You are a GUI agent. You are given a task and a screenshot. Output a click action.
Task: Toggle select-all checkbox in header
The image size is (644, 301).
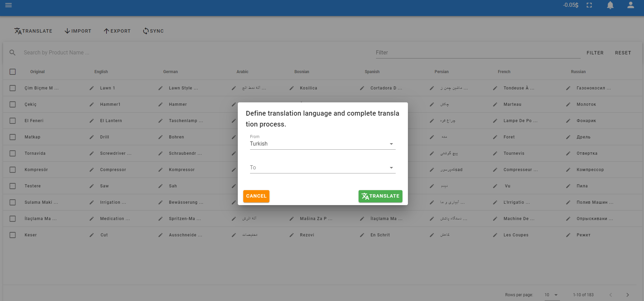coord(13,72)
